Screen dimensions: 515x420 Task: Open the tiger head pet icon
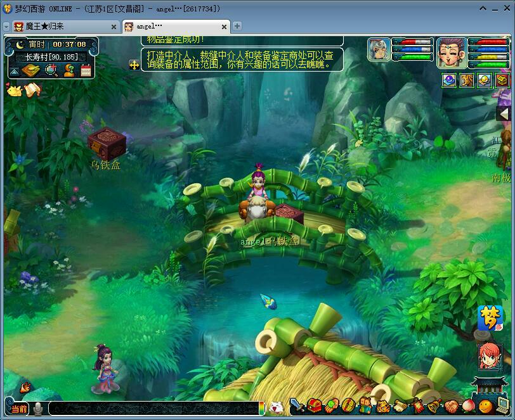(x=382, y=407)
